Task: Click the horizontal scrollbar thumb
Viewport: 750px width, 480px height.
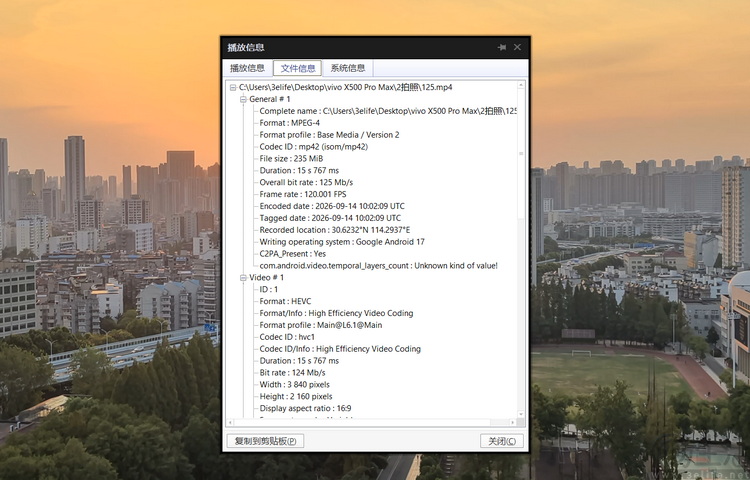Action: pyautogui.click(x=363, y=423)
